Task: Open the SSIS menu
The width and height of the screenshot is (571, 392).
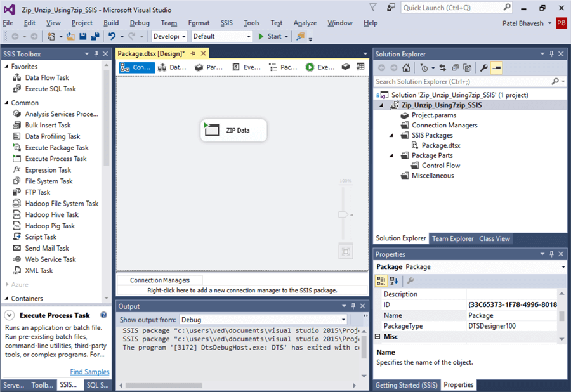Action: (226, 23)
